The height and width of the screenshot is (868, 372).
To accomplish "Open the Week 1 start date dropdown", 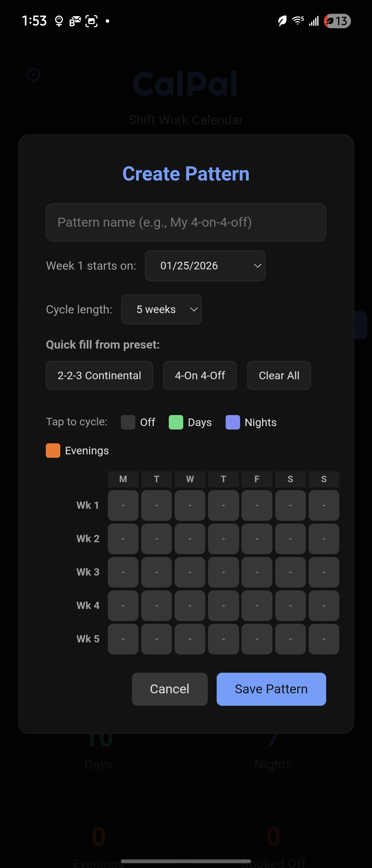I will pyautogui.click(x=205, y=266).
